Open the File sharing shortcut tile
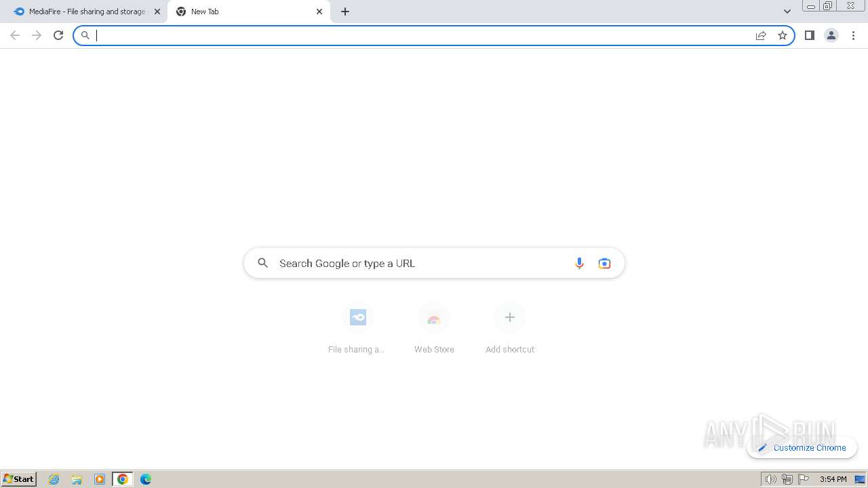Viewport: 868px width, 488px height. point(358,328)
